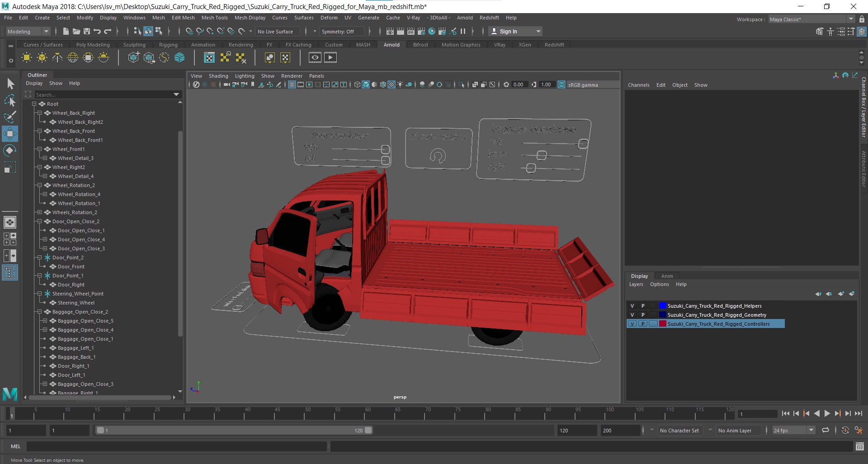Open the Arnold RenderView icon
The width and height of the screenshot is (868, 464).
pyautogui.click(x=315, y=57)
